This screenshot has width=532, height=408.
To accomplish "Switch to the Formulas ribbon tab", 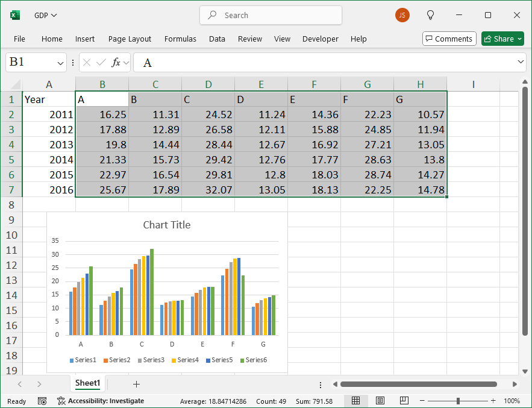I will point(180,39).
